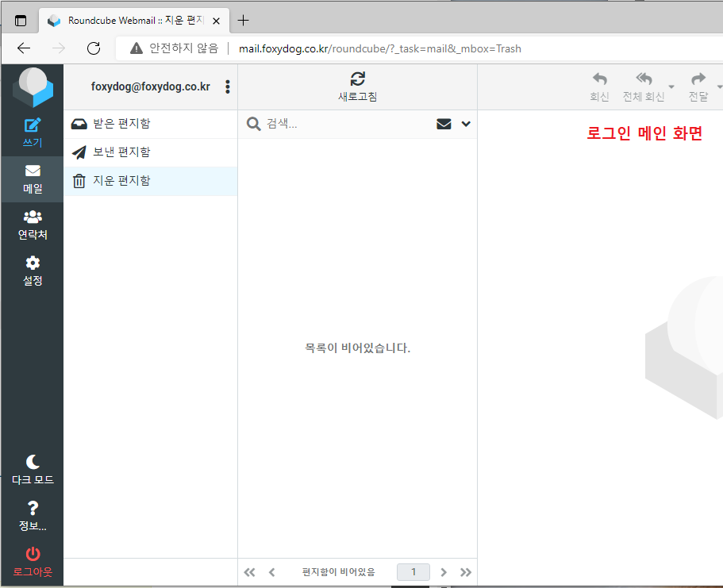Screen dimensions: 723x588
Task: Click the foxydog@foxydog.co.kr account name
Action: 150,86
